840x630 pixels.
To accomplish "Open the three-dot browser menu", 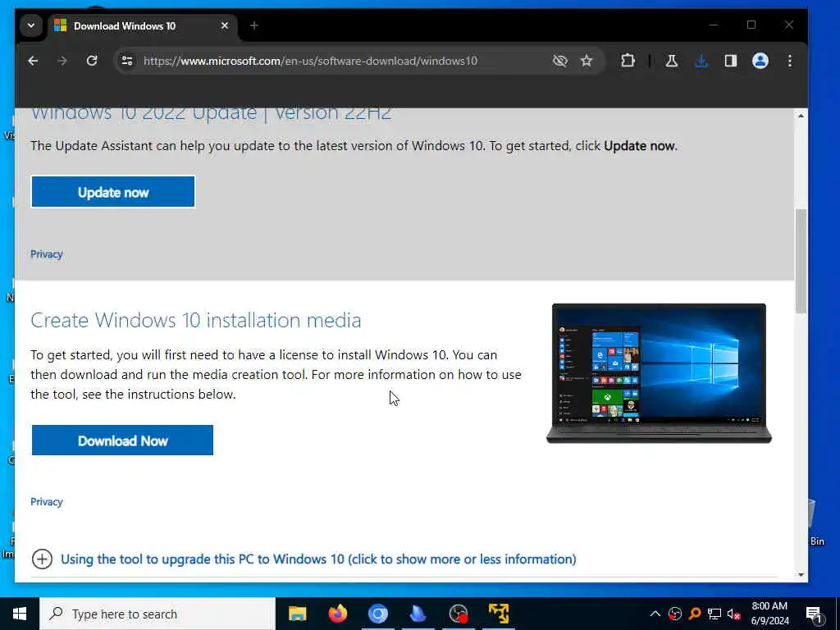I will pos(790,61).
